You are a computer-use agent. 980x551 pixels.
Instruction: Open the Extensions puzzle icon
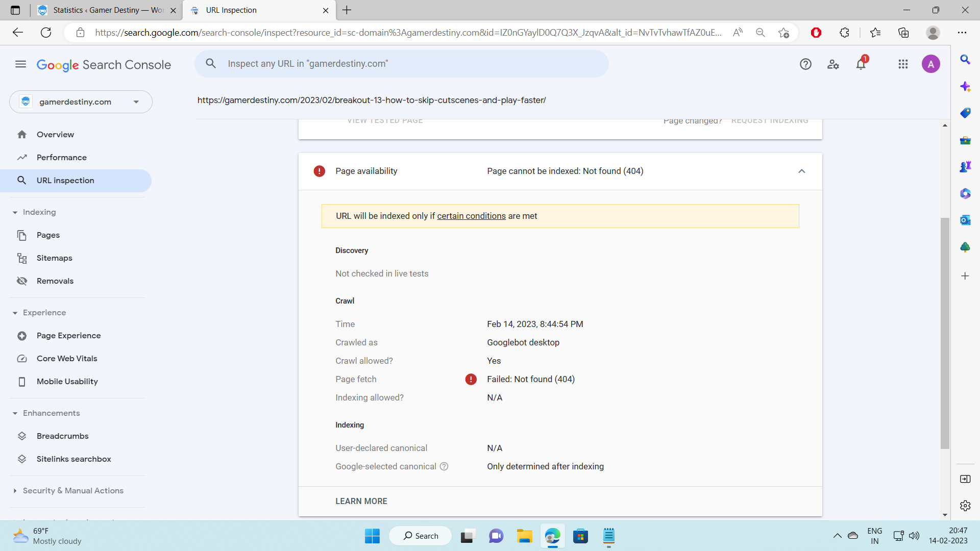[844, 33]
